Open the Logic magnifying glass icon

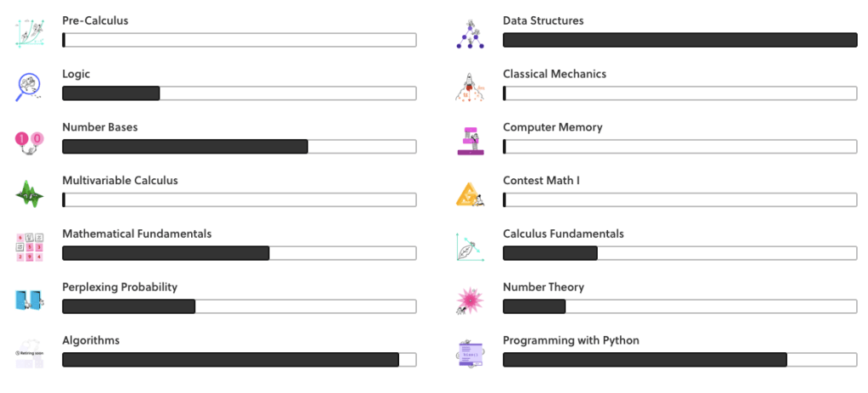[x=30, y=86]
